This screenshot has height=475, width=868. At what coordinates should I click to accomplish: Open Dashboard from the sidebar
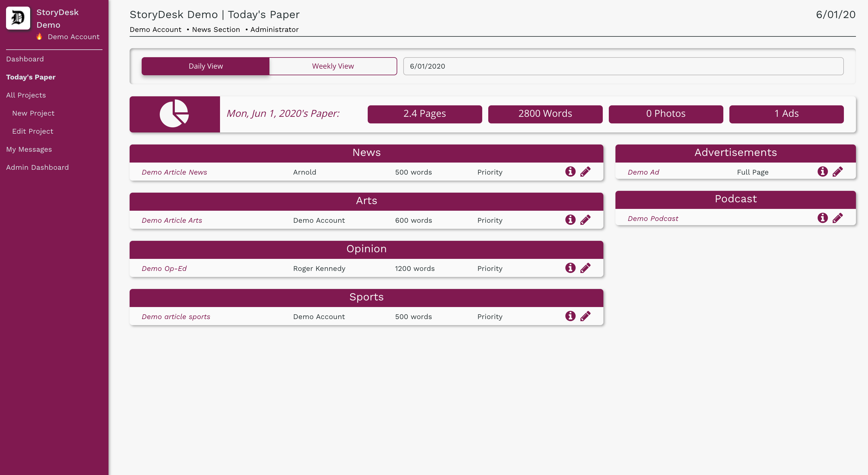click(x=25, y=59)
